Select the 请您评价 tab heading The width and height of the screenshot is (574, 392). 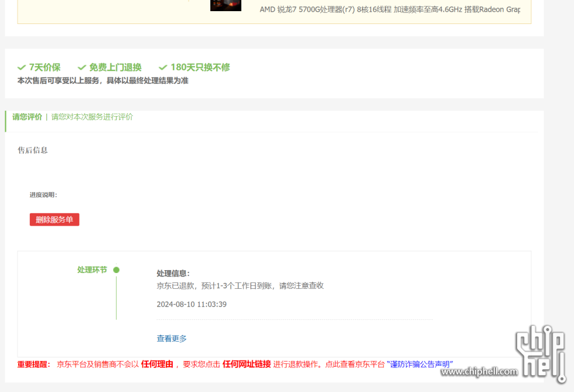tap(27, 117)
